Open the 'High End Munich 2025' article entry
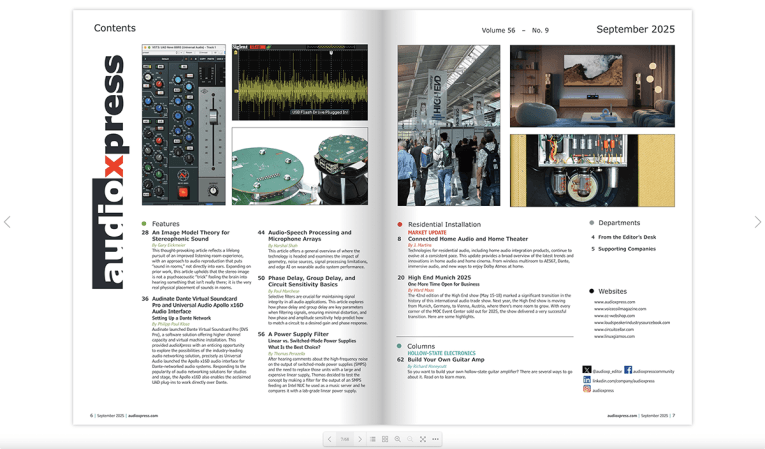This screenshot has height=449, width=765. pos(439,277)
